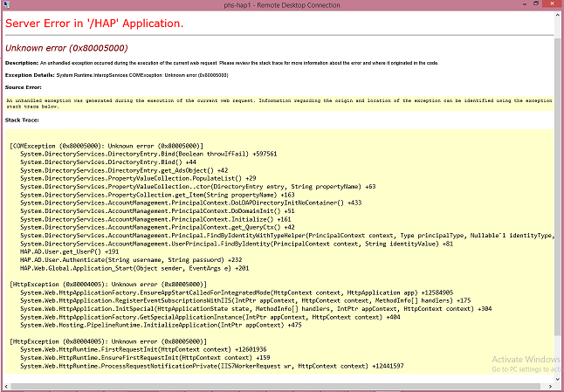Click the "Server Error in '/HAP' Application" heading
The height and width of the screenshot is (392, 564).
click(x=94, y=22)
